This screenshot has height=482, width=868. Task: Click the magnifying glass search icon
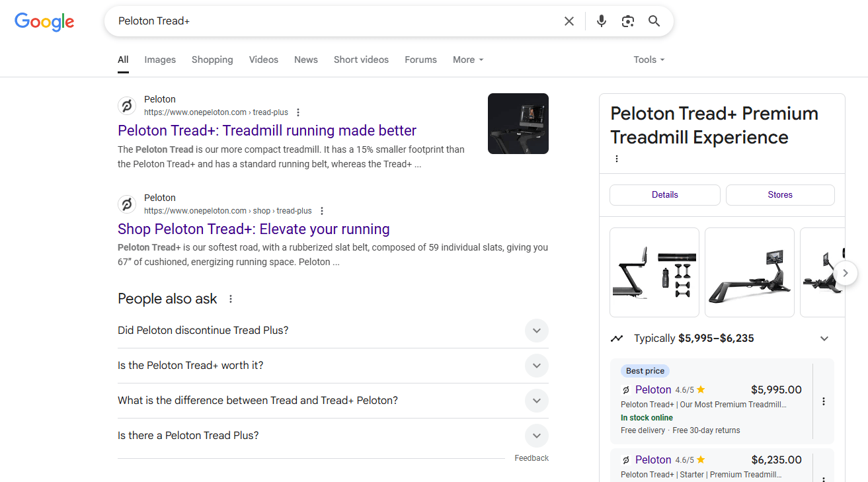654,21
